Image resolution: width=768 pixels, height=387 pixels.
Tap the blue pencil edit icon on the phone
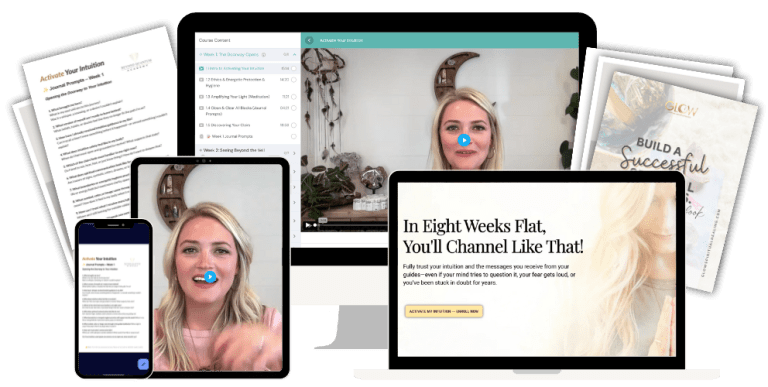pos(143,364)
